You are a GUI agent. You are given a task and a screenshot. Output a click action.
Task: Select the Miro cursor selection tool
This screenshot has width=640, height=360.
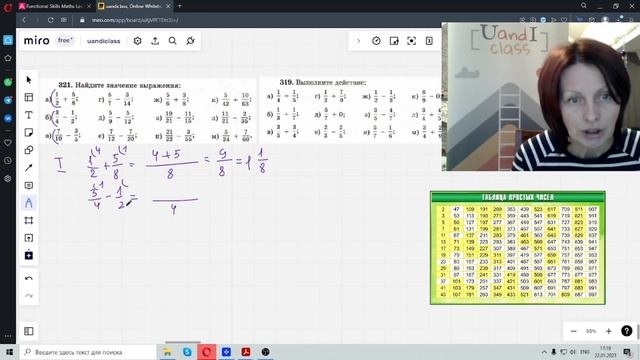(x=29, y=80)
